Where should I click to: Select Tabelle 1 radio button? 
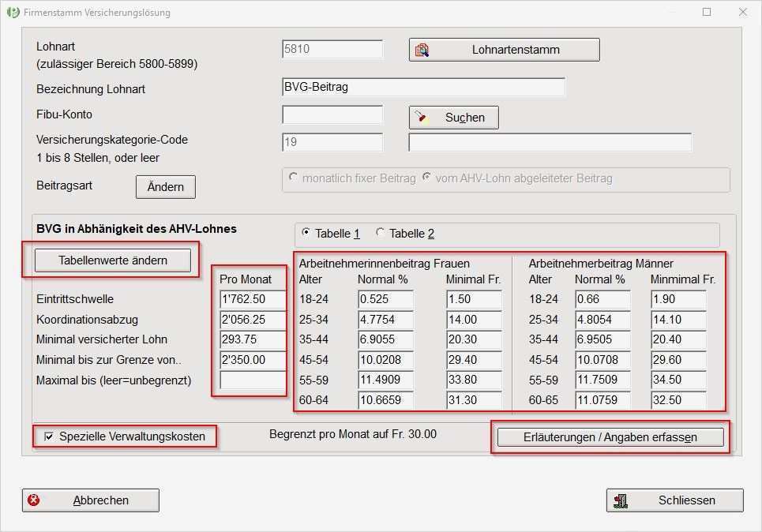(x=306, y=233)
